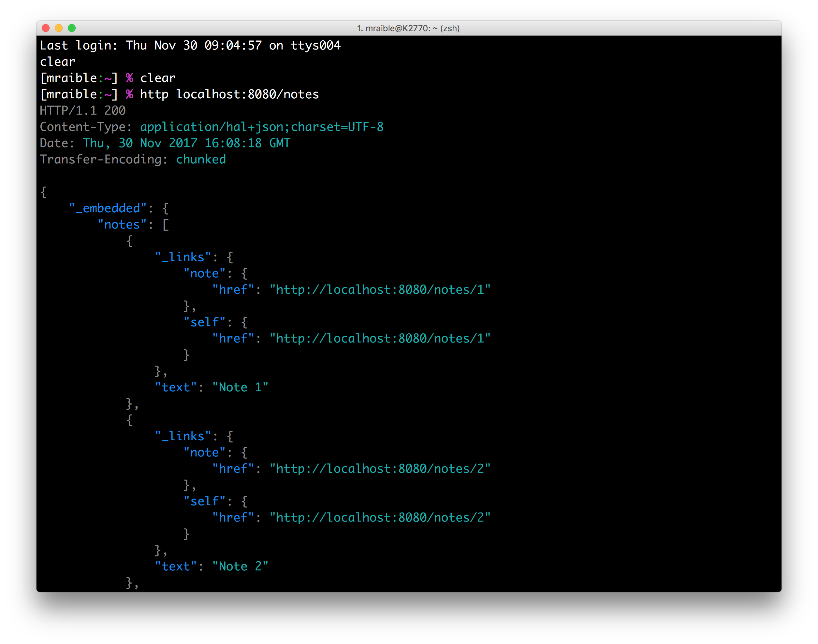Click the note href URL for notes/2
This screenshot has height=644, width=818.
(380, 469)
